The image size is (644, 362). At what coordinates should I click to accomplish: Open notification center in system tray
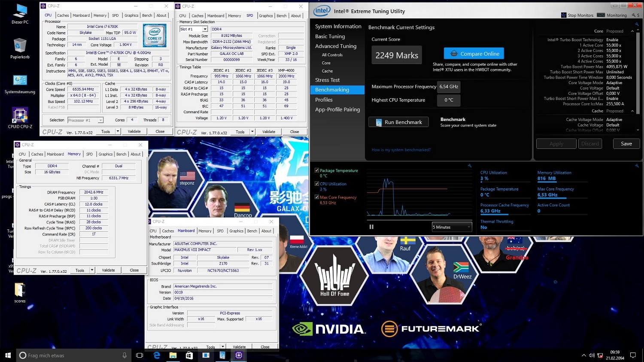tap(633, 355)
